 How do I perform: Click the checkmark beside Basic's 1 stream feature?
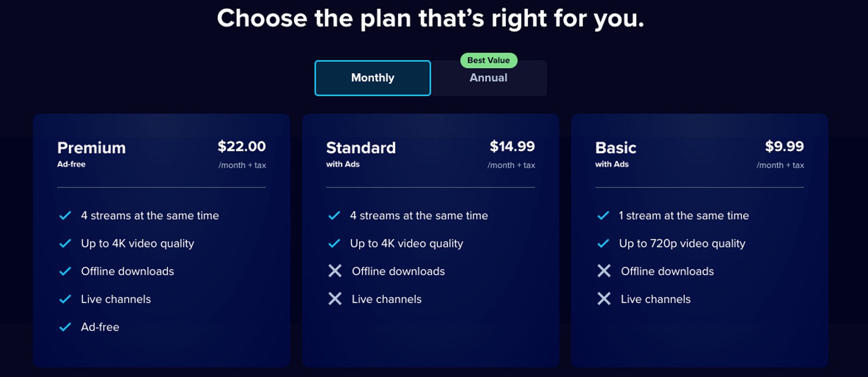(x=604, y=215)
